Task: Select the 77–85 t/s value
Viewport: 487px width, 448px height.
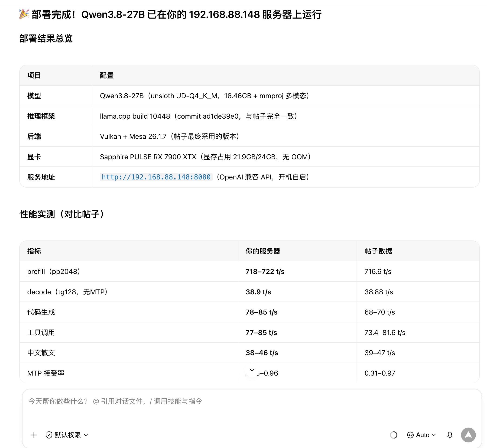Action: pyautogui.click(x=261, y=332)
